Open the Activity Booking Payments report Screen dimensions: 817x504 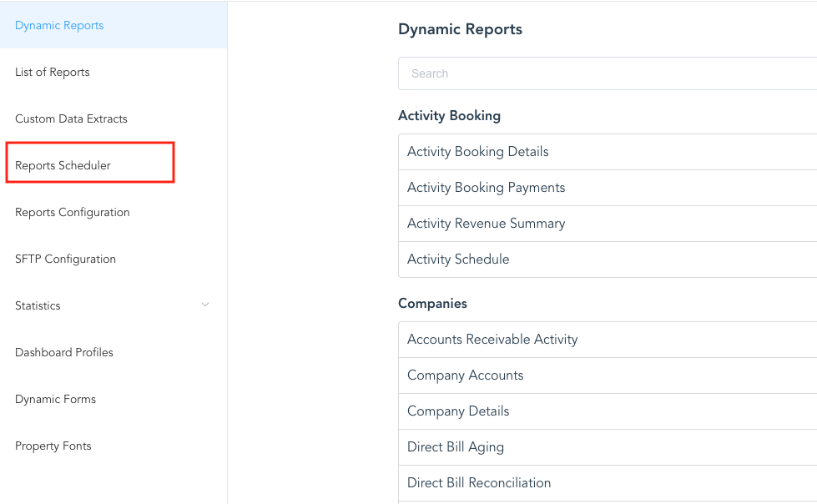[486, 187]
